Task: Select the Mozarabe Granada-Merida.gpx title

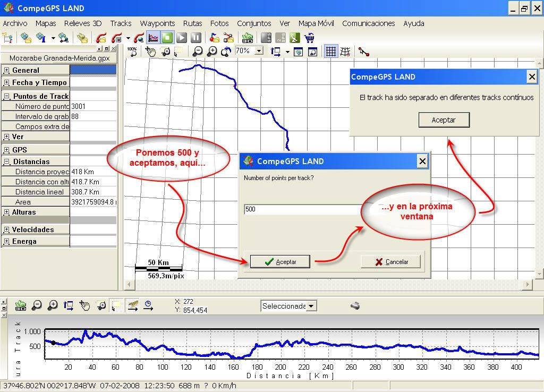Action: pos(59,58)
